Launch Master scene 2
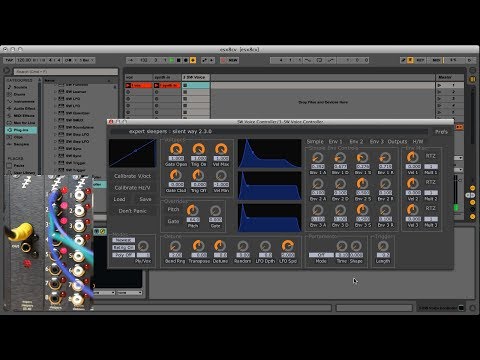The image size is (480, 360). pyautogui.click(x=440, y=92)
